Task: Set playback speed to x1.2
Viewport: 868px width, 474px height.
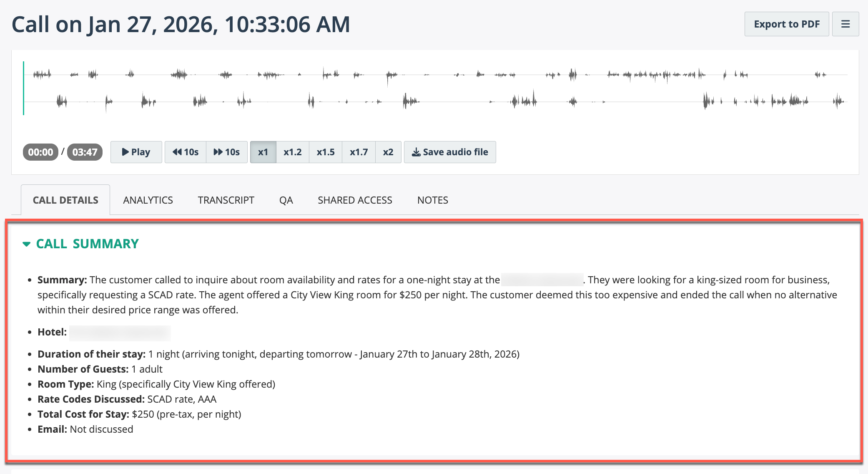Action: coord(292,152)
